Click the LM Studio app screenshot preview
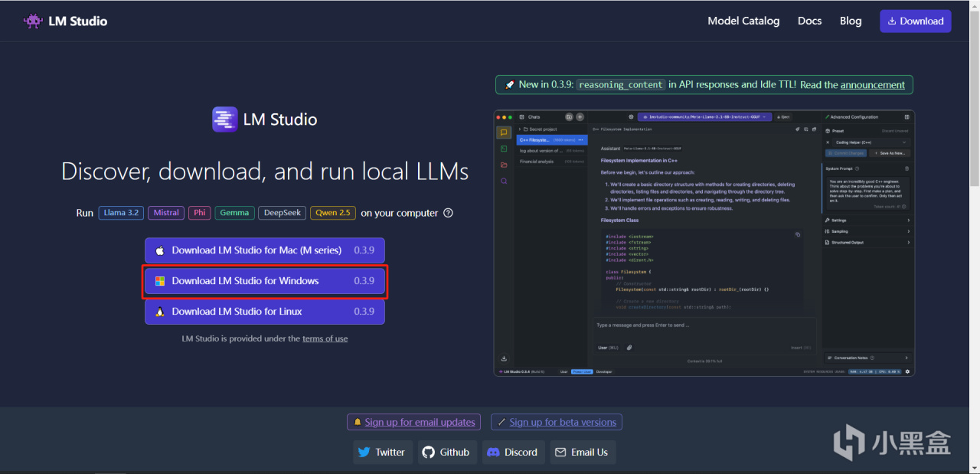This screenshot has height=474, width=980. click(x=704, y=243)
